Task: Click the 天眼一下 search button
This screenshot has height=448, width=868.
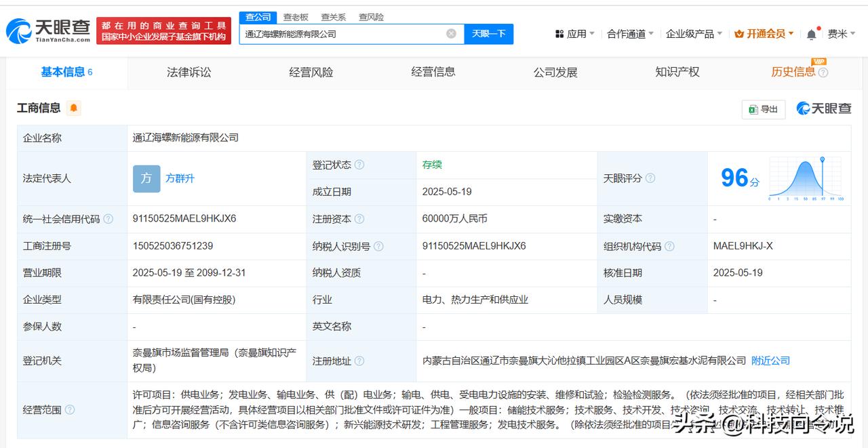Action: point(489,34)
